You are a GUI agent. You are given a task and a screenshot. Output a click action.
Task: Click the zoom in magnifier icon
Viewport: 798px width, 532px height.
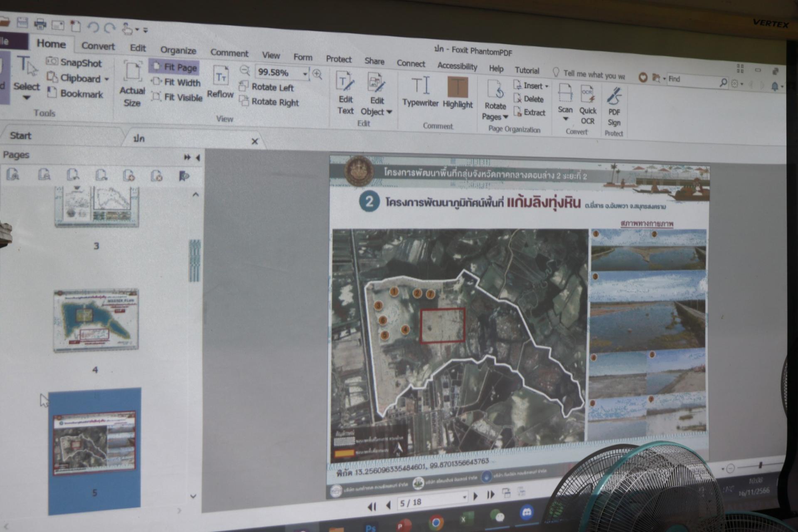tap(317, 74)
